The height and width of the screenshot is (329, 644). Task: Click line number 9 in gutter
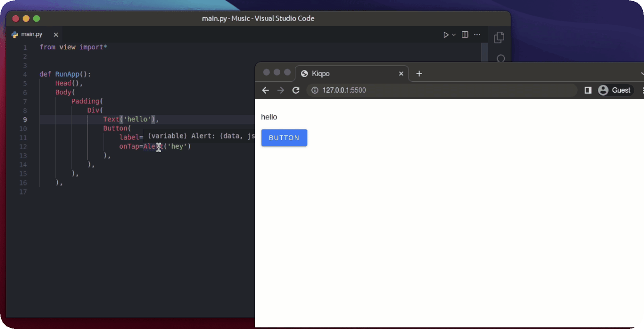tap(25, 119)
